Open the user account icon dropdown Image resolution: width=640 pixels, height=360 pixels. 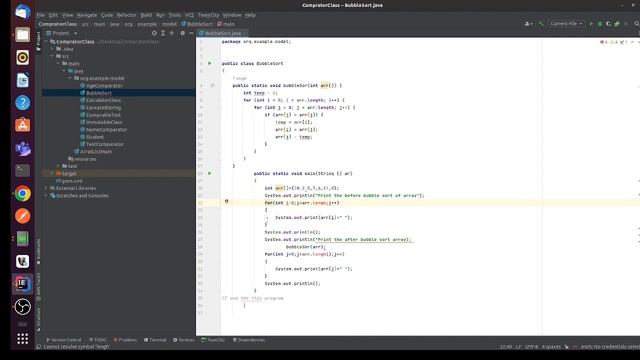coord(529,24)
